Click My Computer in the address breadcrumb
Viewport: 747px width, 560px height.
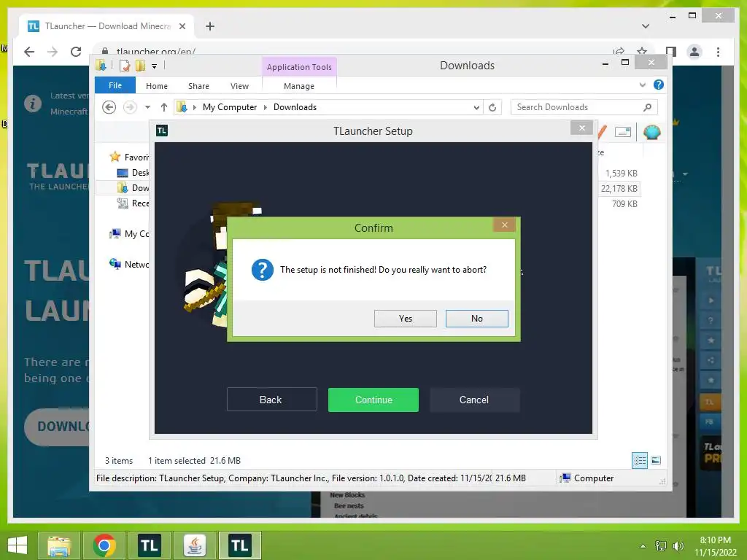click(230, 107)
